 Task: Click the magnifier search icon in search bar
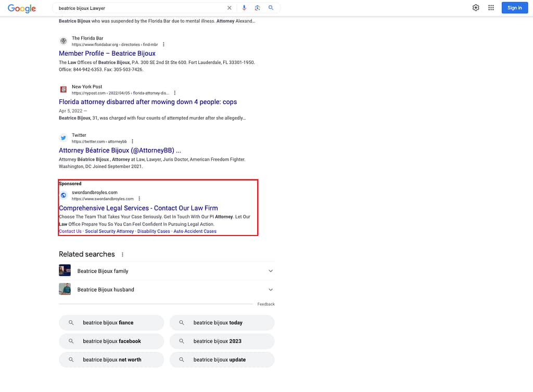click(271, 8)
